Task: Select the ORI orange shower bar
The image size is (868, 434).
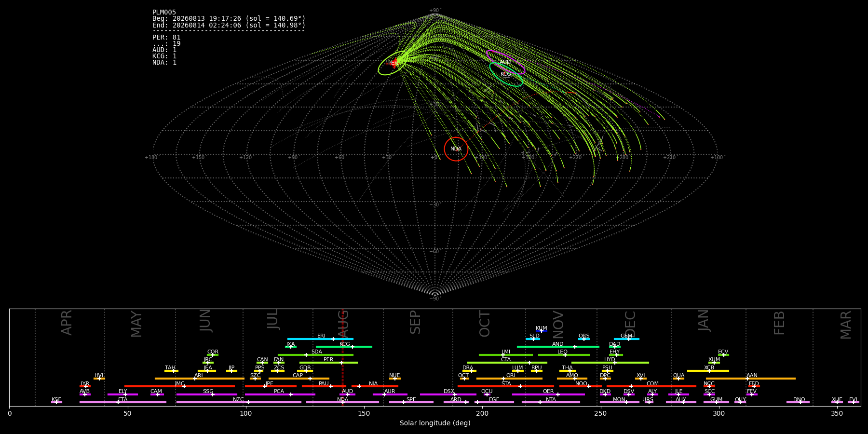Action: 509,379
